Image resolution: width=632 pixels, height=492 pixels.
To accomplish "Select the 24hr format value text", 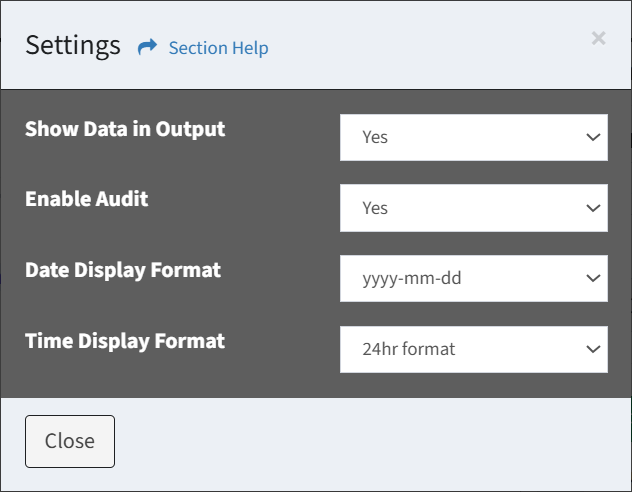I will [409, 349].
